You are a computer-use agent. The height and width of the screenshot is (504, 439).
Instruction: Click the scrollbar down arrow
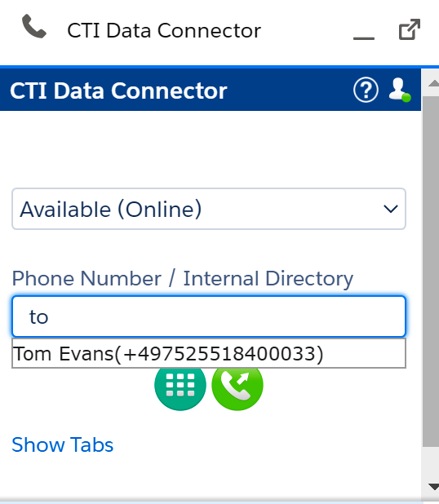click(x=433, y=486)
